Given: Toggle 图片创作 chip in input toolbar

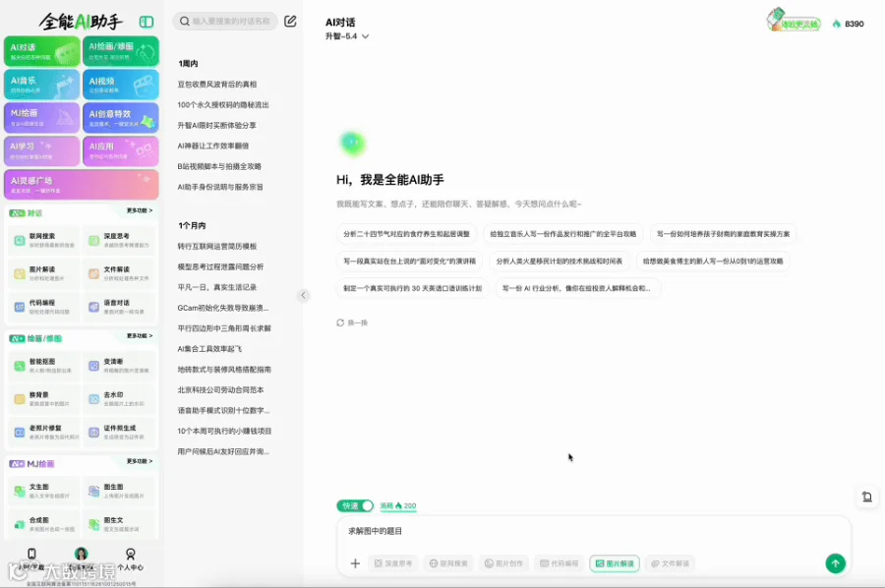Looking at the screenshot, I should [503, 563].
